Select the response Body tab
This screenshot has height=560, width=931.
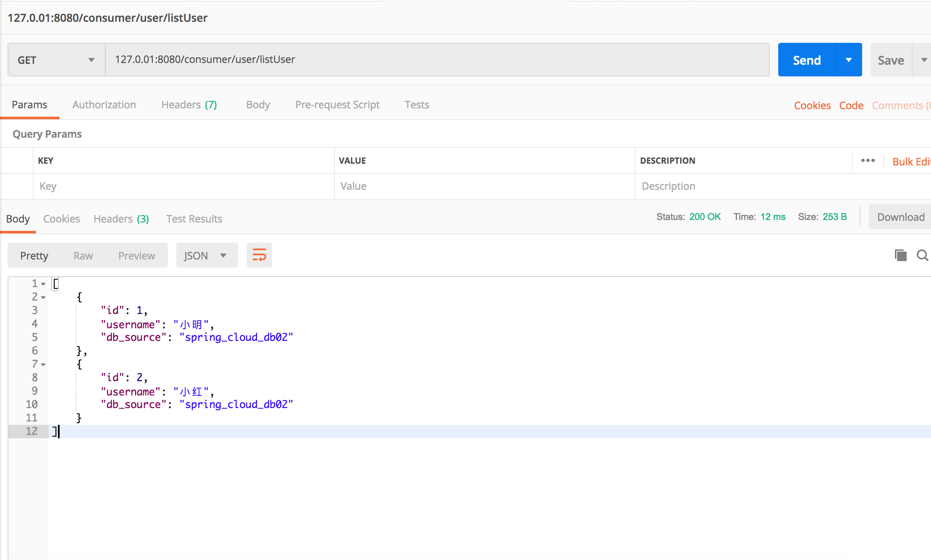pyautogui.click(x=18, y=219)
